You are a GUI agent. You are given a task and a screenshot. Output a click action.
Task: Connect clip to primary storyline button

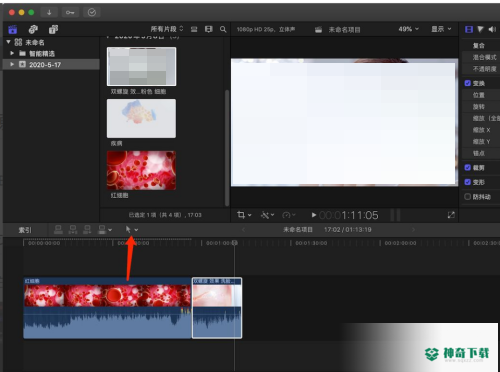[x=58, y=229]
